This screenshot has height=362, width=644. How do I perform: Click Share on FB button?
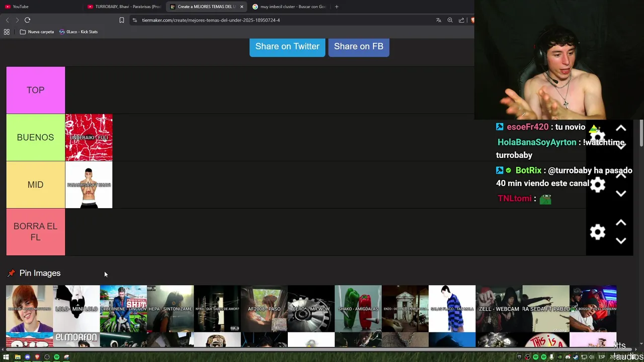coord(359,47)
